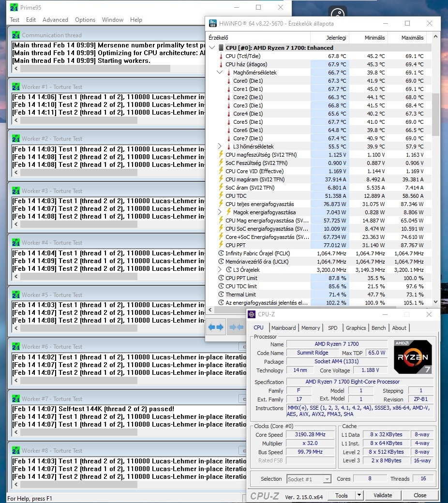This screenshot has width=448, height=503.
Task: Open the Socket #1 selection dropdown
Action: pos(309,479)
